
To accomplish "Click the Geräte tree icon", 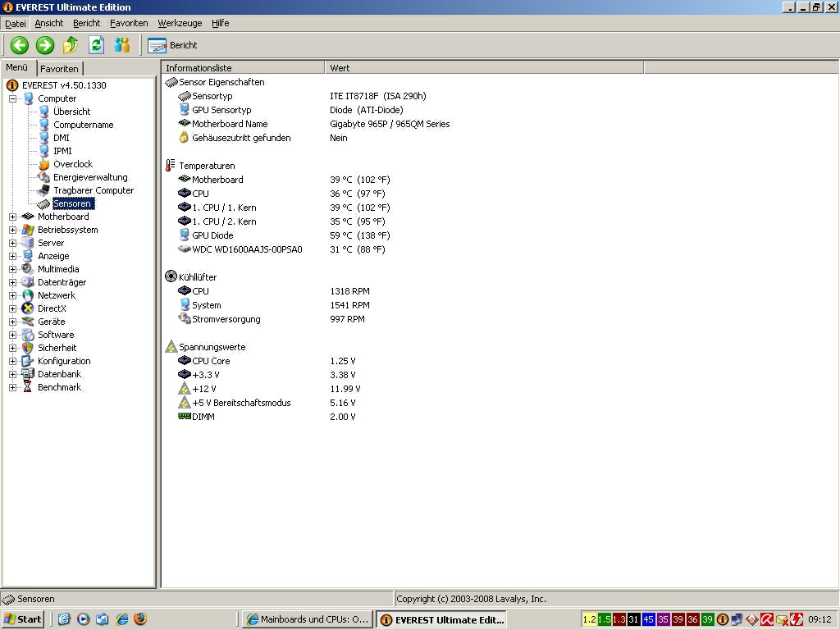I will [x=28, y=322].
